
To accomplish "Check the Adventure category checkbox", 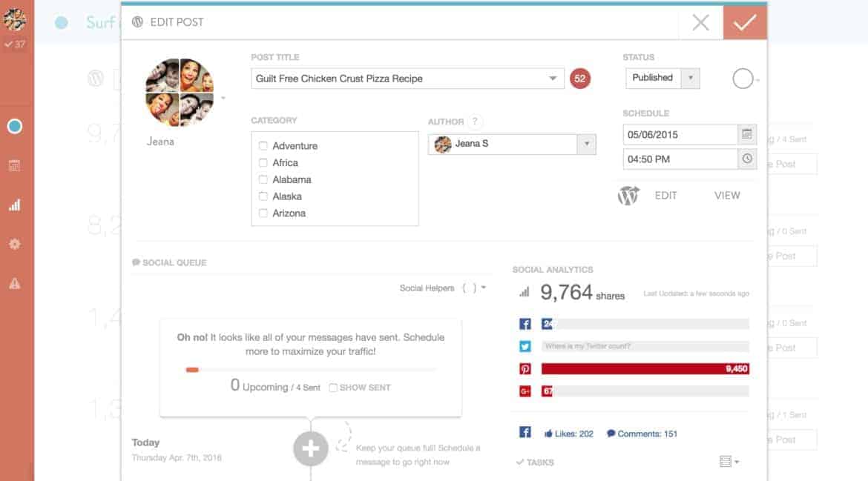I will pyautogui.click(x=263, y=146).
